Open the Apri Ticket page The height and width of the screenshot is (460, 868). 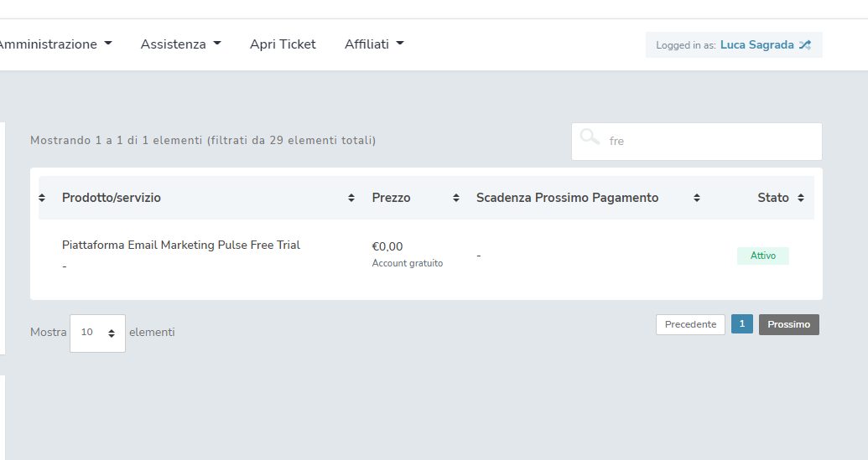point(283,44)
